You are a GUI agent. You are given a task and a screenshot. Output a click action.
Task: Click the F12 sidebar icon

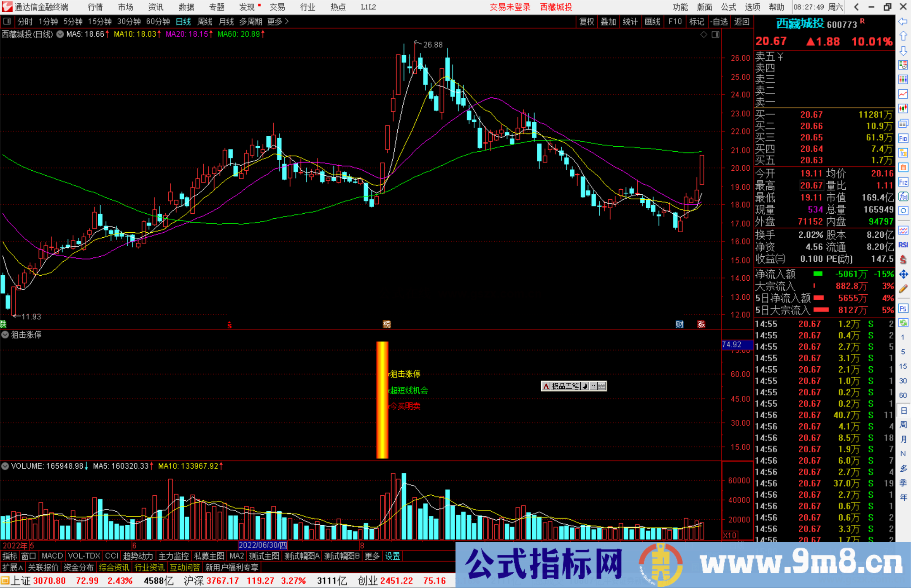[903, 182]
